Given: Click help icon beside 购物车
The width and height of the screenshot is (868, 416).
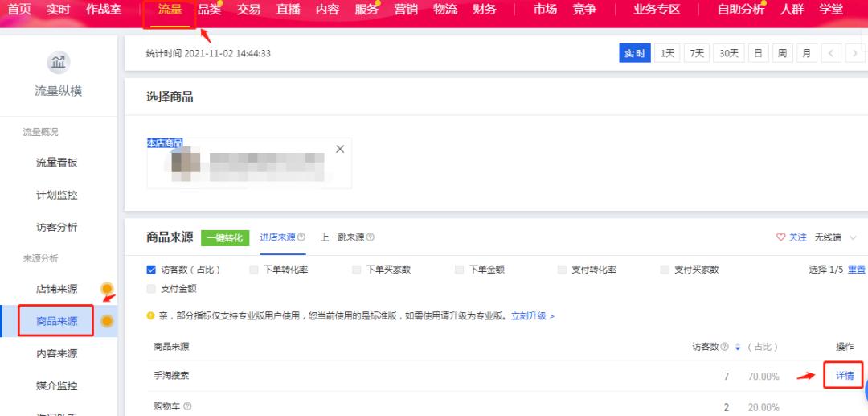Looking at the screenshot, I should click(187, 406).
